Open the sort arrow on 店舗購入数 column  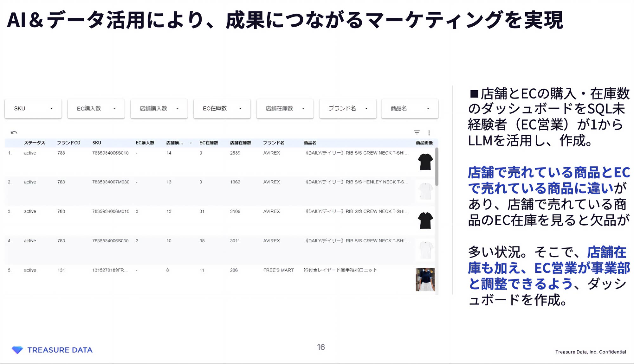[x=191, y=143]
